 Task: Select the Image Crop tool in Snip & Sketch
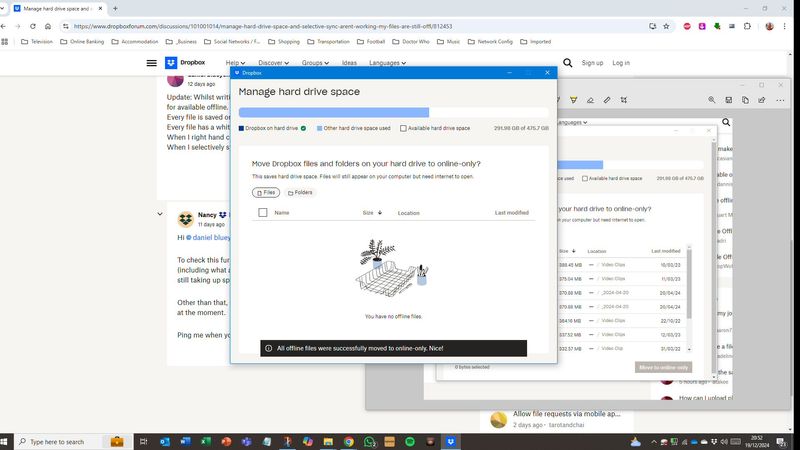[x=624, y=100]
